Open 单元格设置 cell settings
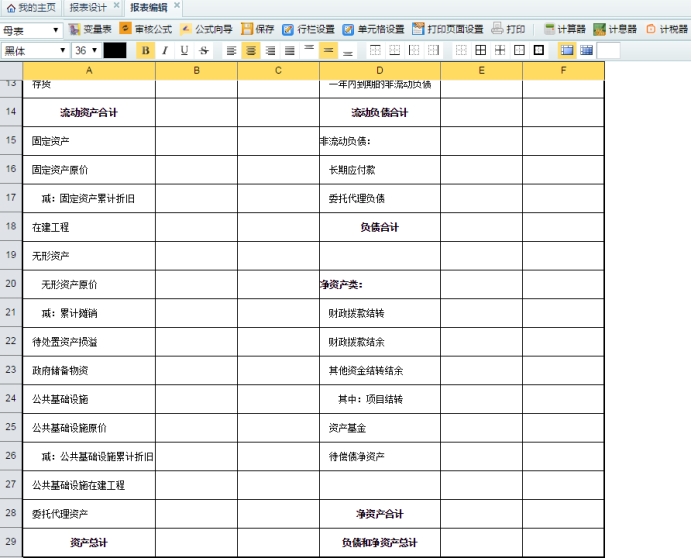 [x=373, y=30]
